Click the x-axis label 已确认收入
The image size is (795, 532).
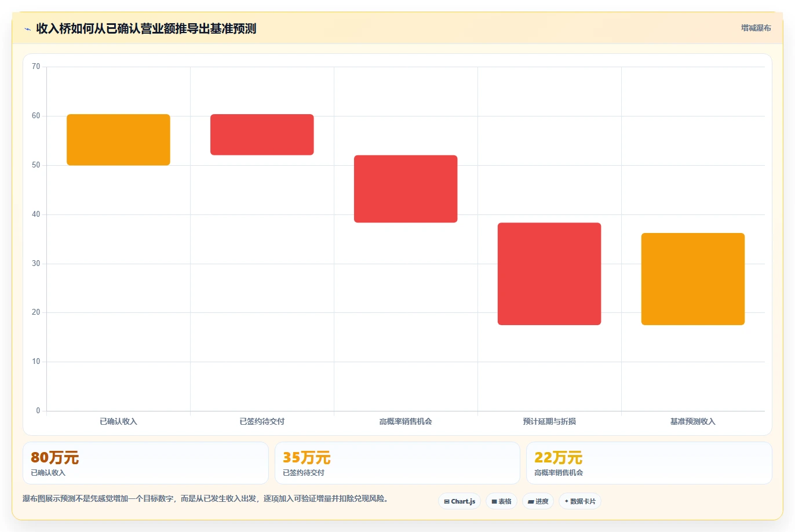click(118, 421)
